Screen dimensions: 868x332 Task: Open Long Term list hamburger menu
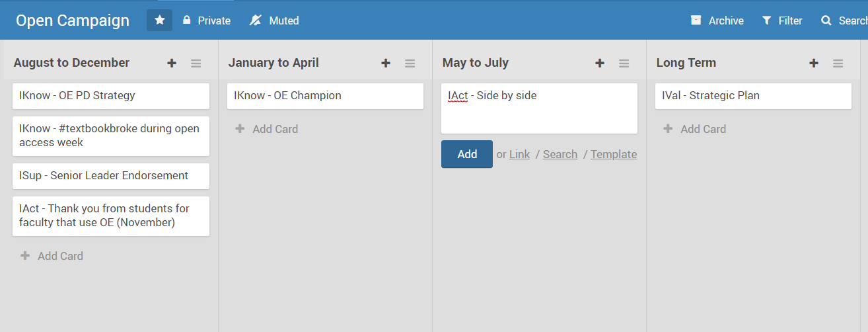(838, 63)
